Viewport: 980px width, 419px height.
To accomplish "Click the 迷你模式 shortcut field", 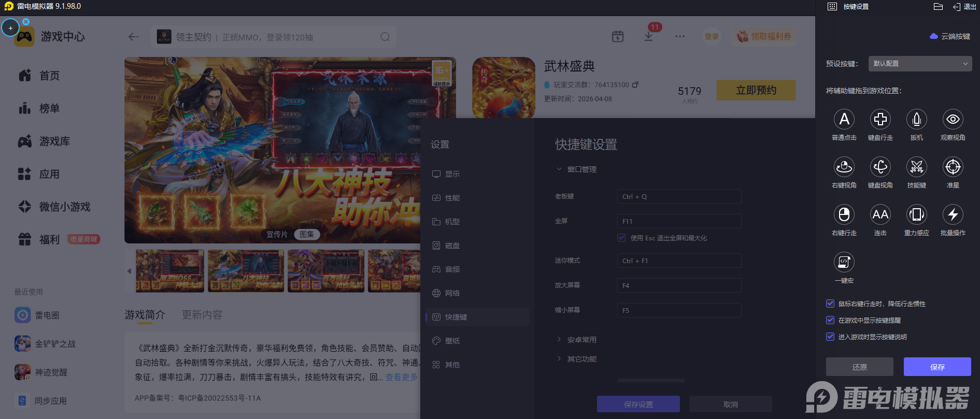I will [x=679, y=261].
